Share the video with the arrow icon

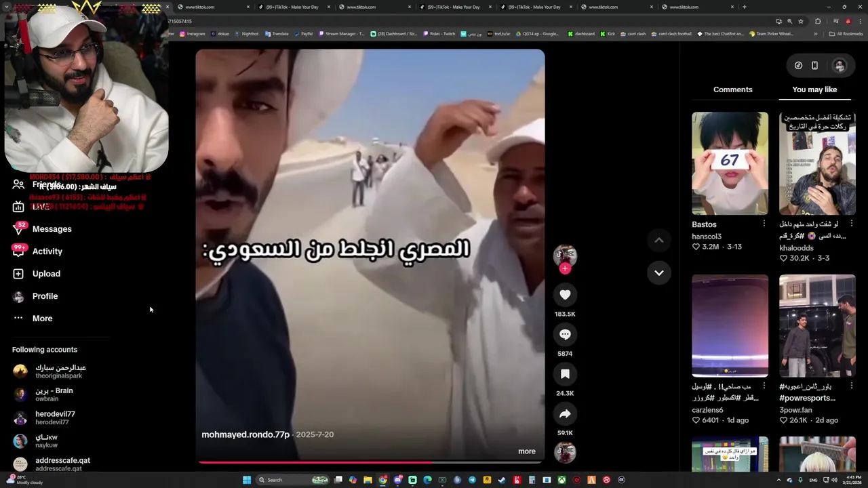[x=565, y=414]
